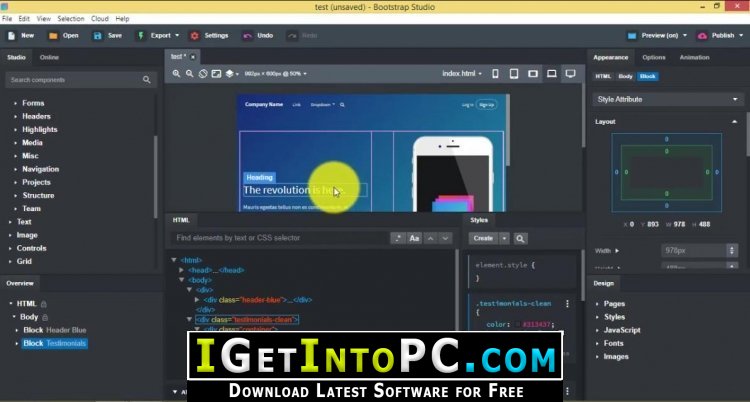Zoom in on the canvas

[x=176, y=74]
